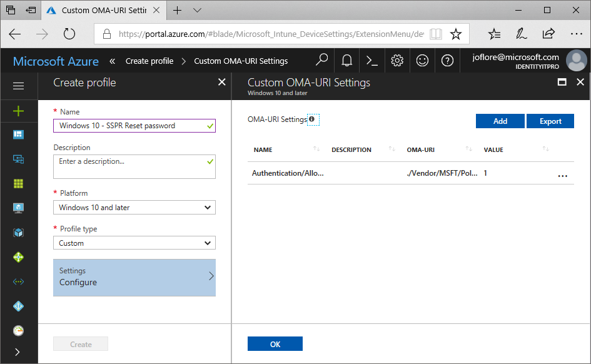591x364 pixels.
Task: Open the notifications bell
Action: click(346, 60)
